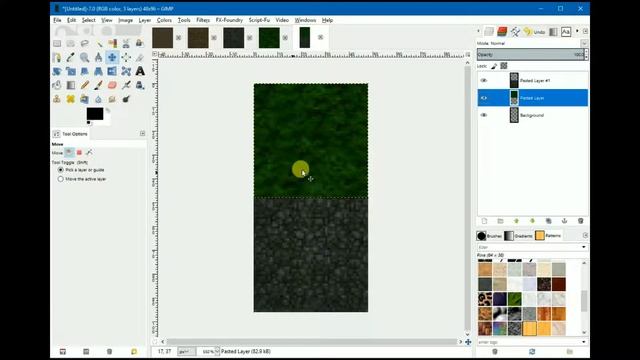The height and width of the screenshot is (360, 640).
Task: Select the Move tool
Action: (112, 57)
